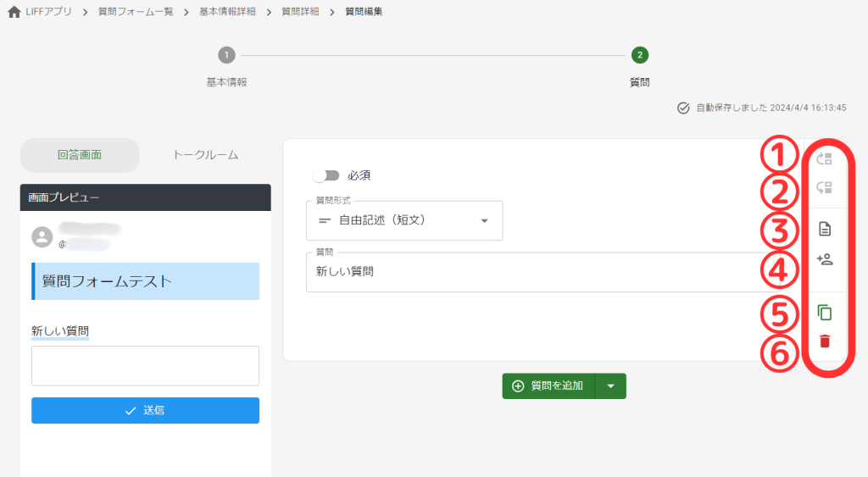Screen dimensions: 868x477
Task: Switch to the 回答画面 tab
Action: tap(80, 155)
